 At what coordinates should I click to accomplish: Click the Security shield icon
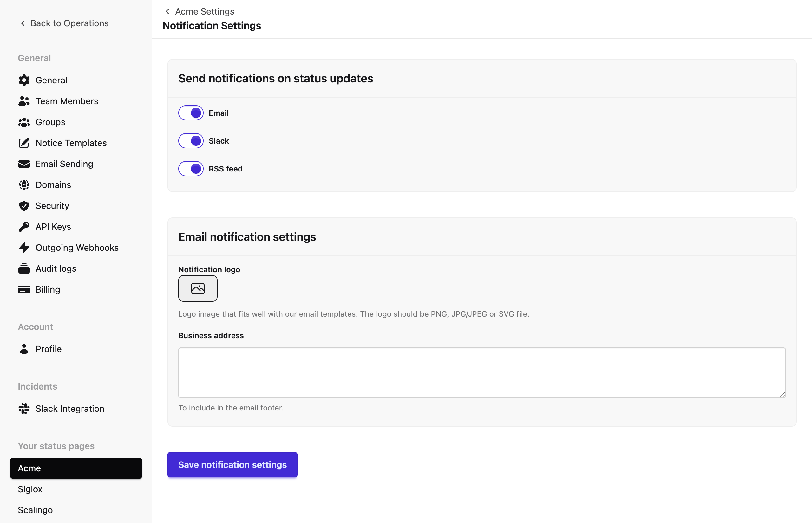pyautogui.click(x=24, y=206)
